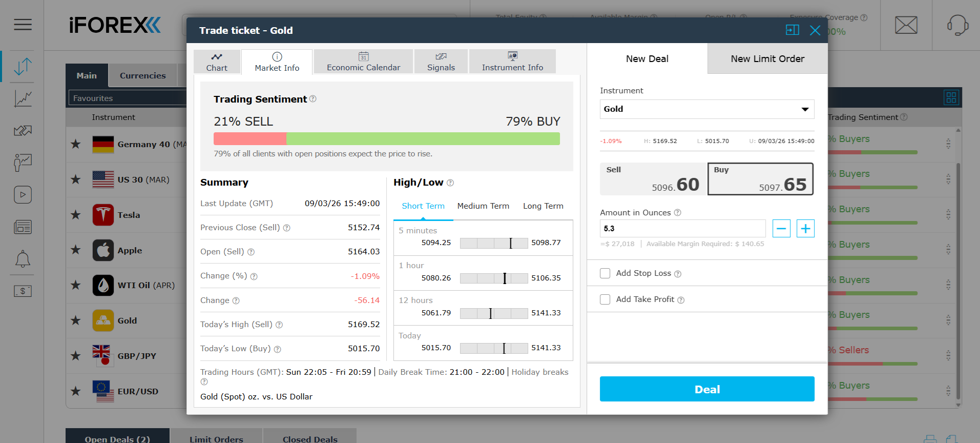Click the Holiday breaks help icon
This screenshot has width=980, height=443.
[x=204, y=382]
